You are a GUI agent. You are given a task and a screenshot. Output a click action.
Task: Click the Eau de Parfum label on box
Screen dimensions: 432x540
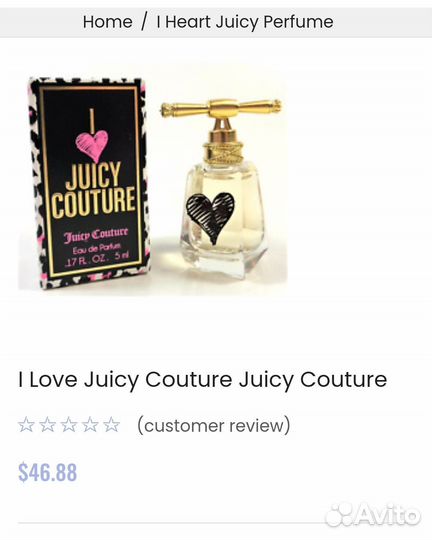pos(96,249)
